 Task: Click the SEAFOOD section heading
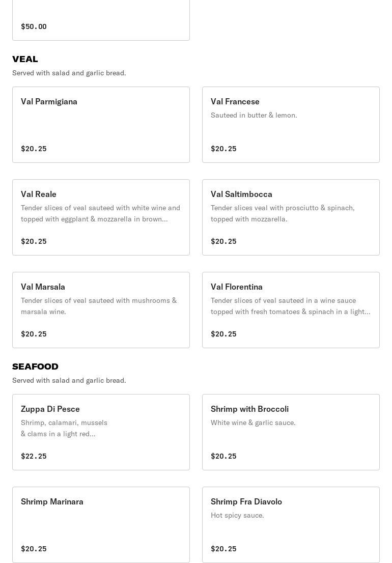pos(35,367)
